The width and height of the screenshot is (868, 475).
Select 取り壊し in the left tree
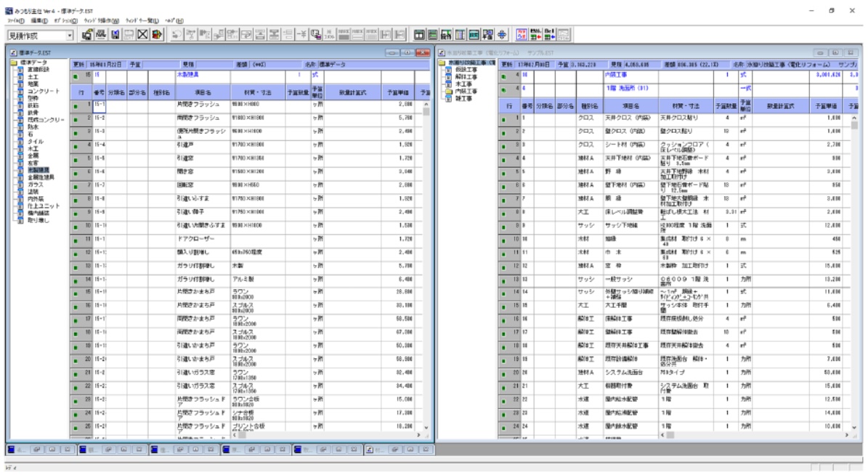click(x=38, y=220)
